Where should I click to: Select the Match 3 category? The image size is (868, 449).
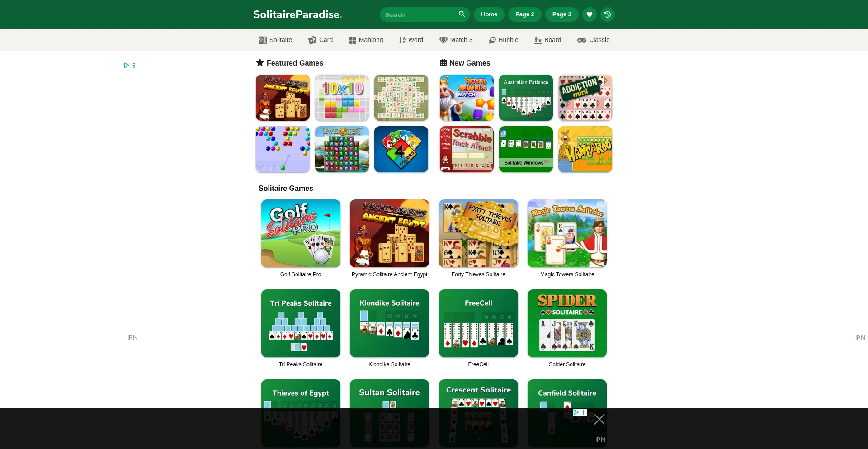coord(456,40)
